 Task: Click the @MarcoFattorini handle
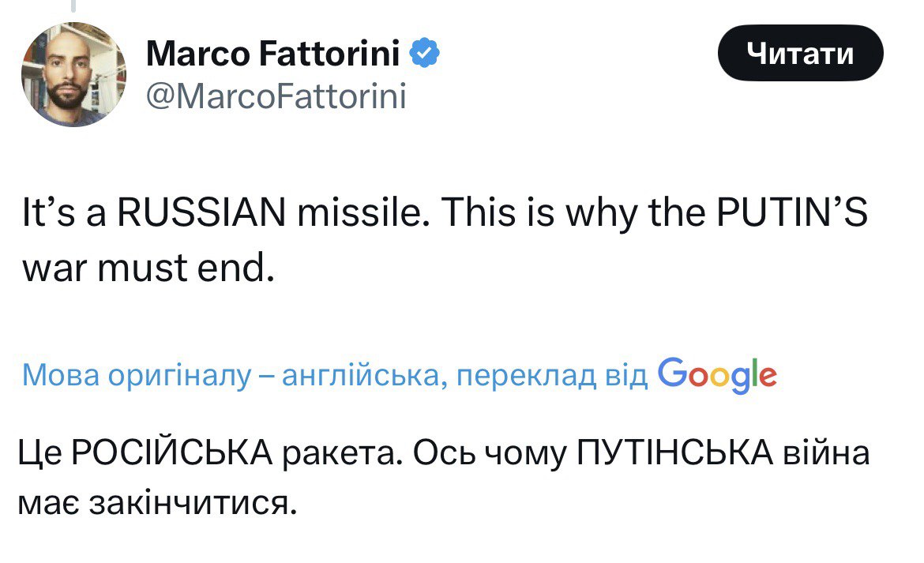point(276,97)
